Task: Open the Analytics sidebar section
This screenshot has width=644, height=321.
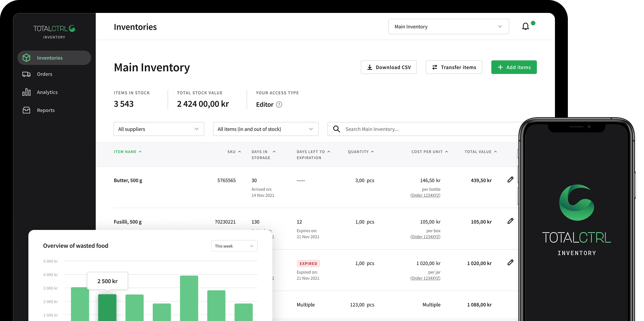Action: [x=47, y=92]
